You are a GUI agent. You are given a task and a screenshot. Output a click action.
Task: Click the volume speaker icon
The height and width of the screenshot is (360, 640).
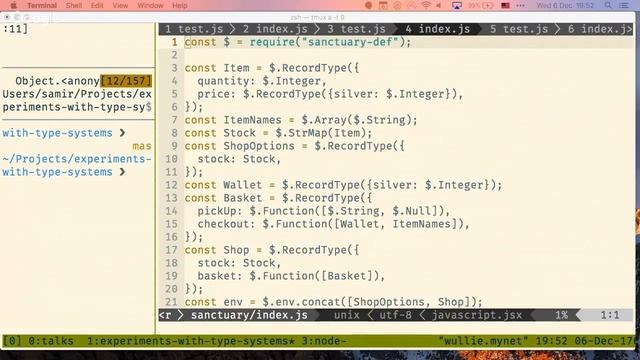[439, 6]
